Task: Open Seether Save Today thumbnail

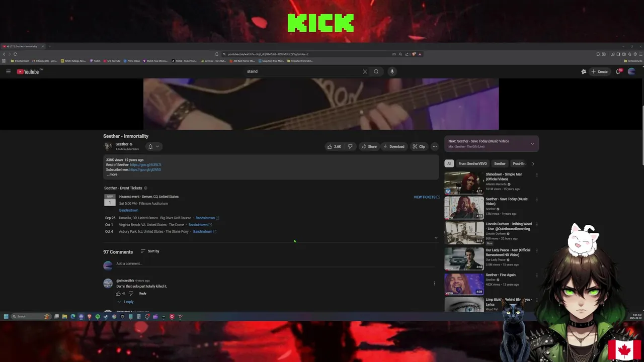Action: pyautogui.click(x=464, y=208)
